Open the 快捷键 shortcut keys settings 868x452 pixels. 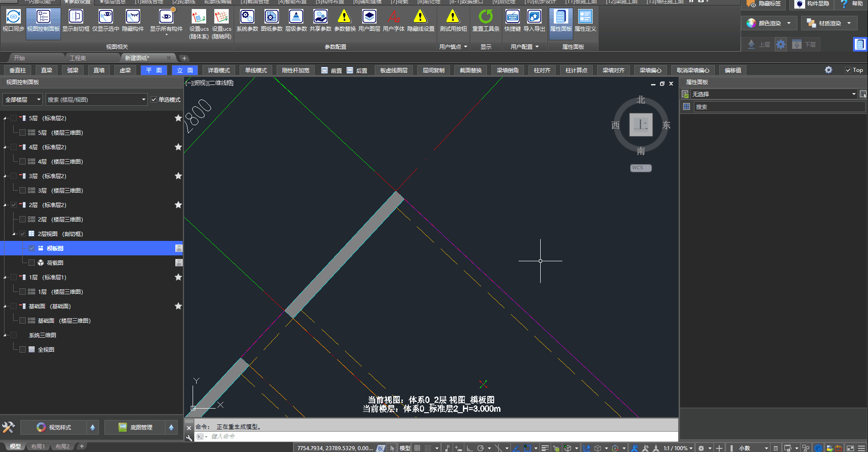pos(512,20)
